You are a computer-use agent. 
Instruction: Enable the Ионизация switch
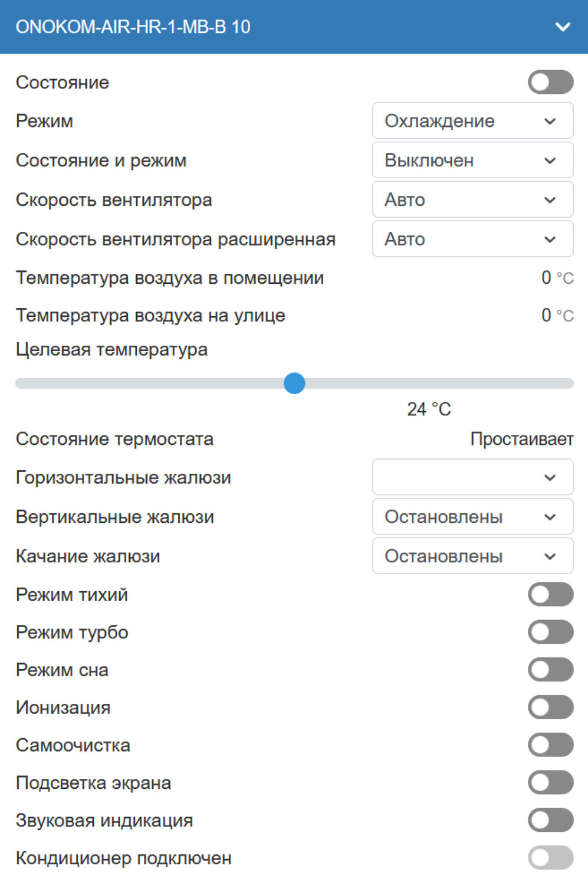pos(550,707)
